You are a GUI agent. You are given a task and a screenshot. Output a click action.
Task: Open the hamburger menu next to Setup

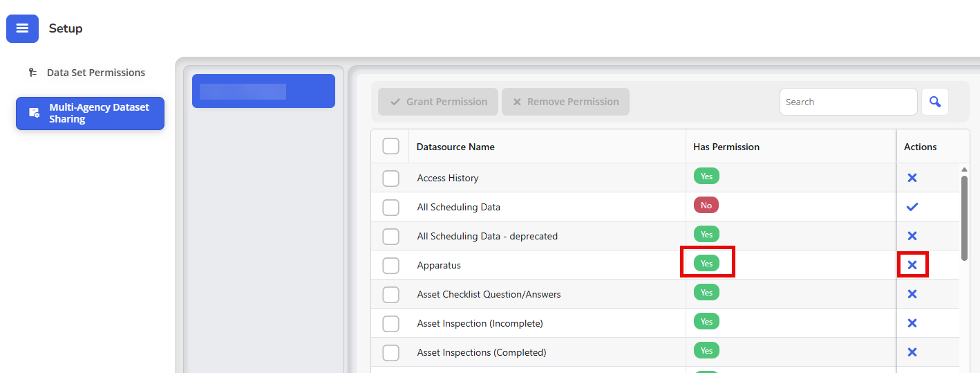(22, 28)
